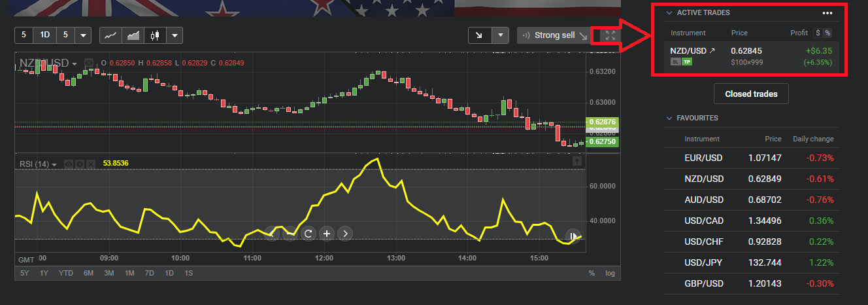Select the 1M time range
Image resolution: width=868 pixels, height=305 pixels.
pyautogui.click(x=129, y=273)
